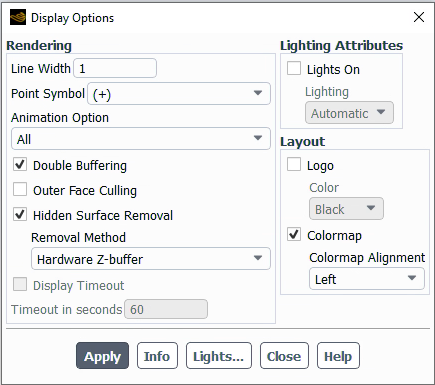Screen dimensions: 435x385
Task: Open the Lighting Automatic dropdown
Action: coord(349,113)
